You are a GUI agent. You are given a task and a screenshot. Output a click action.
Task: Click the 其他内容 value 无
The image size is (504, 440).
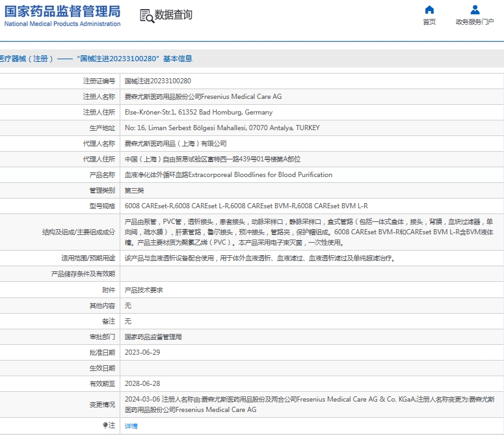tap(128, 305)
